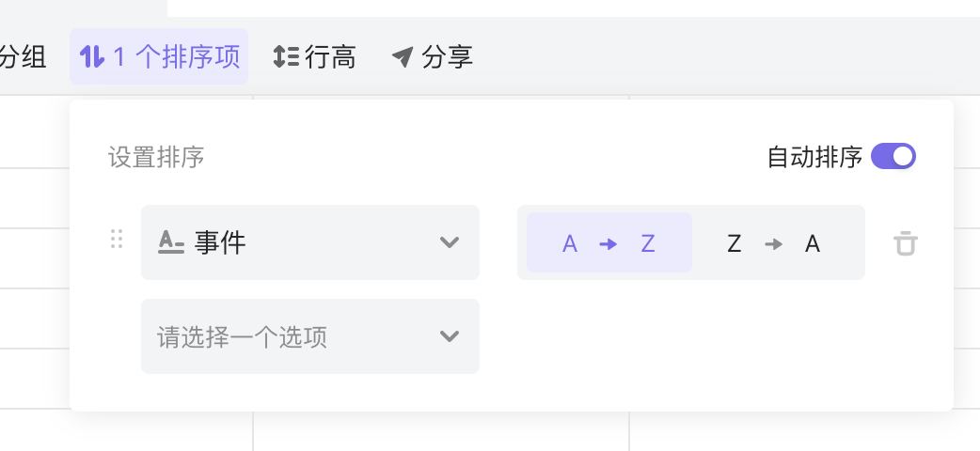This screenshot has height=451, width=980.
Task: Click the 1 个排序项 text label
Action: [x=177, y=56]
